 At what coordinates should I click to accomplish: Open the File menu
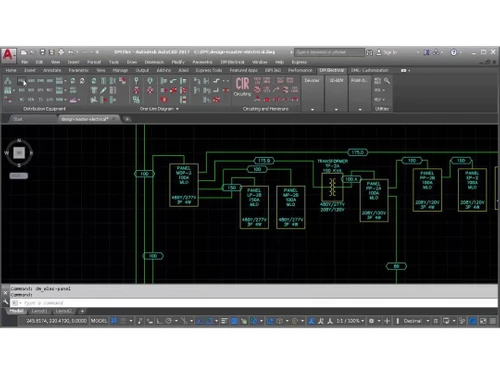click(x=25, y=62)
